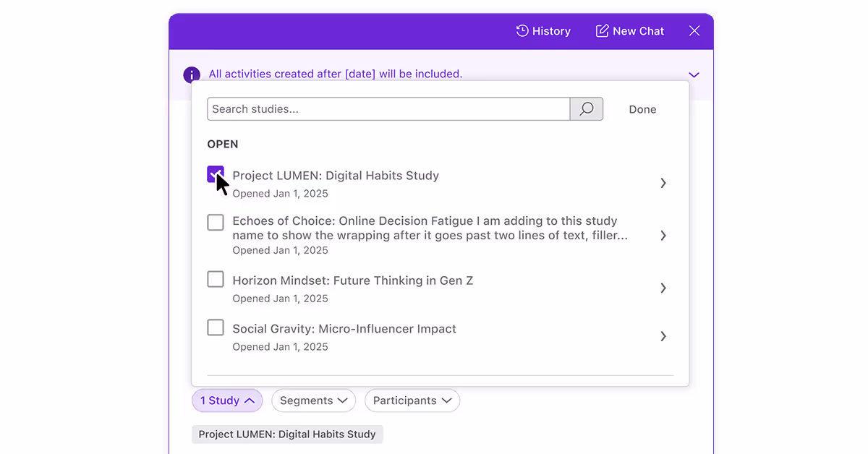This screenshot has width=868, height=454.
Task: Collapse the activities notice chevron
Action: click(x=694, y=74)
